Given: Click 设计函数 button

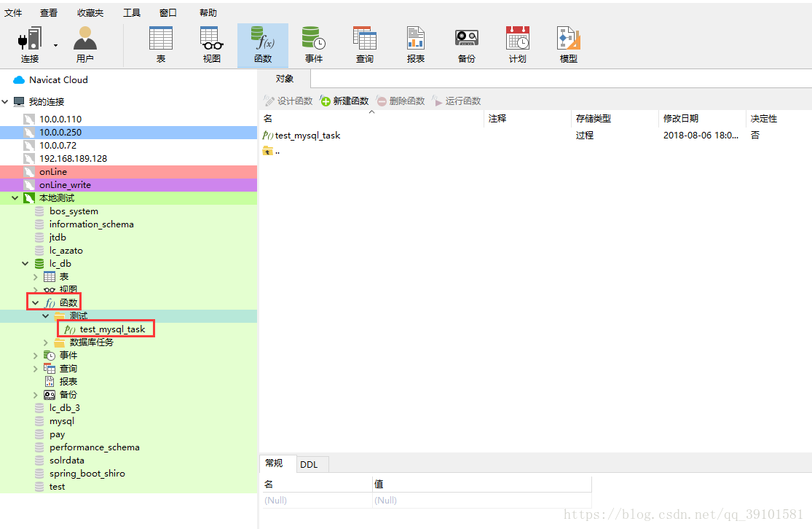Looking at the screenshot, I should tap(288, 101).
